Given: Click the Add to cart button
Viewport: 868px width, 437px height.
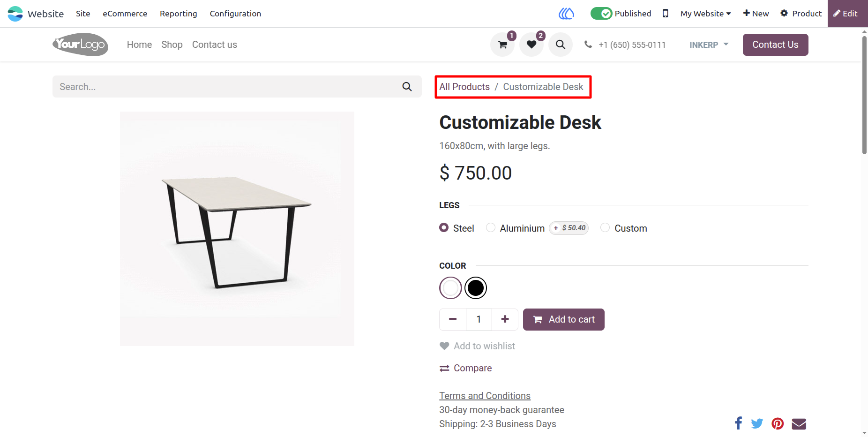Looking at the screenshot, I should pos(563,319).
